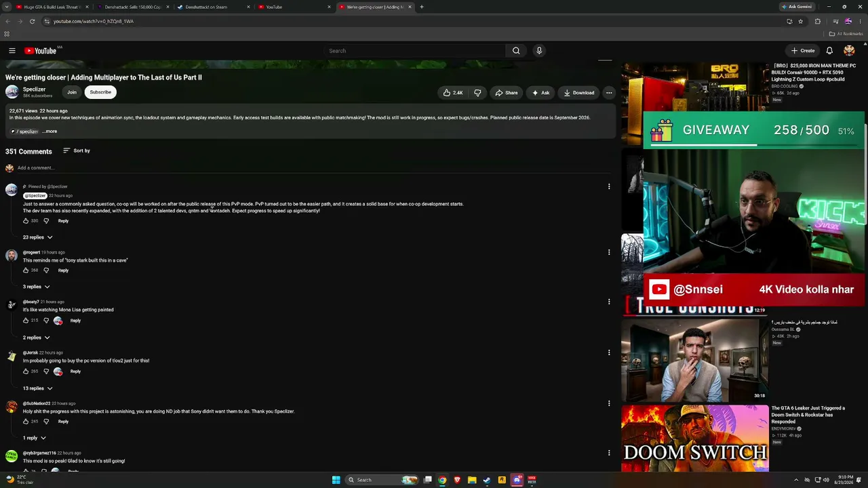Expand 13 replies under Jorisk's comment
This screenshot has height=488, width=868.
point(38,388)
